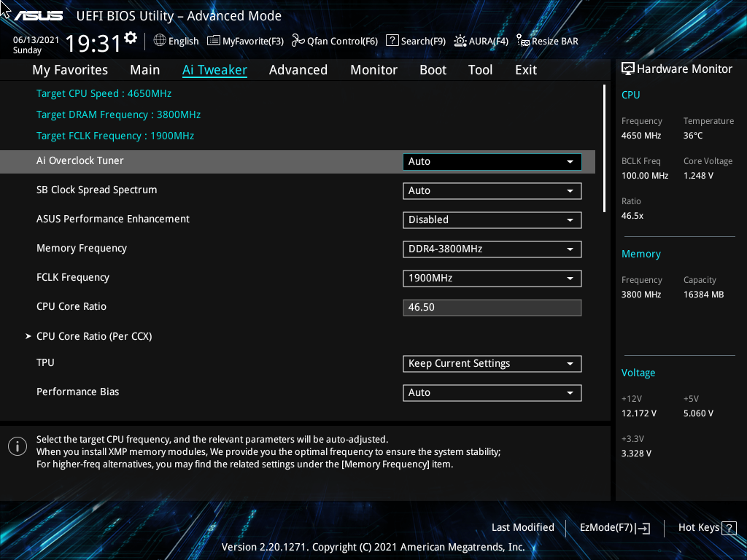Open the Ai Overclock Tuner dropdown
This screenshot has width=747, height=560.
click(492, 161)
